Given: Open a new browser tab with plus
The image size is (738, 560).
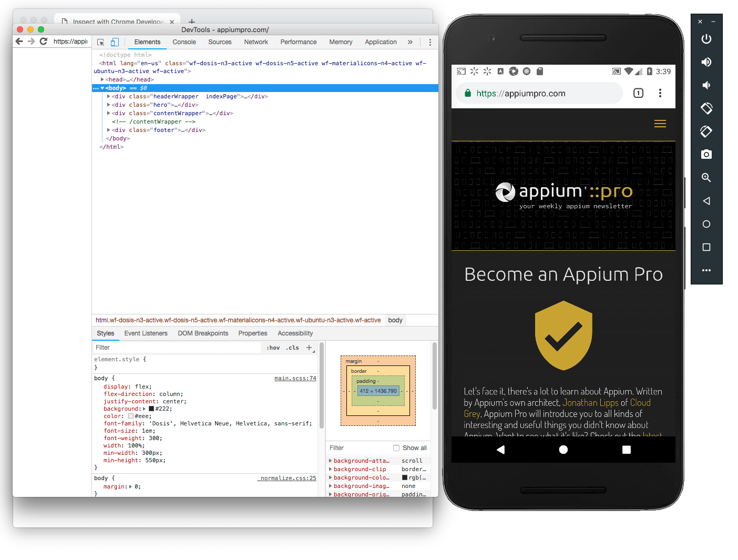Looking at the screenshot, I should 192,22.
